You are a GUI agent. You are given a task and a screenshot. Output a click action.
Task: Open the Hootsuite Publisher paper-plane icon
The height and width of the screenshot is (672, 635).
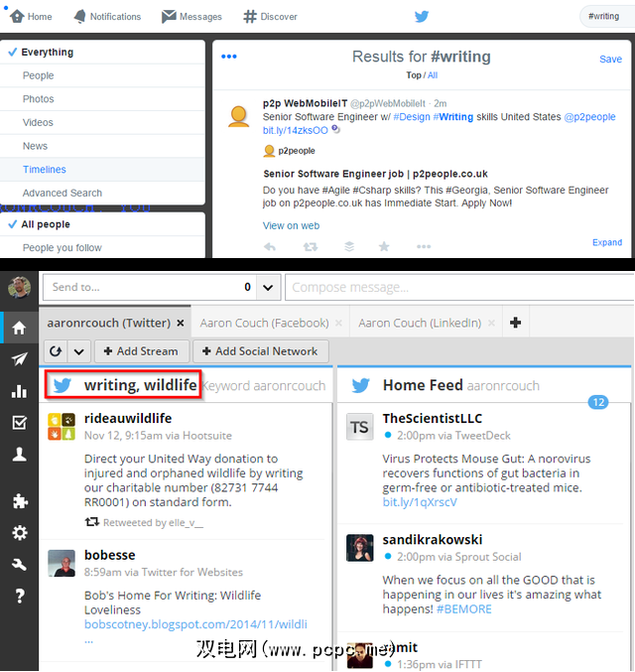pos(19,359)
